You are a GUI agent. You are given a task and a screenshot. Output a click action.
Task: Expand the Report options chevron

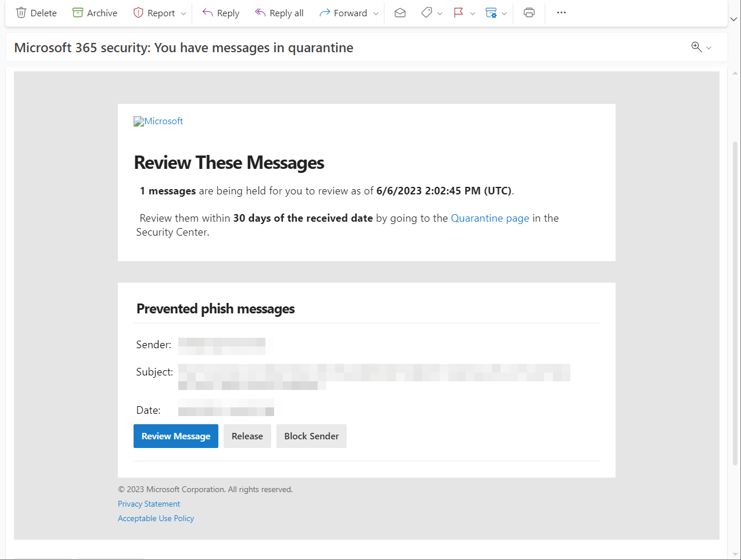[184, 13]
